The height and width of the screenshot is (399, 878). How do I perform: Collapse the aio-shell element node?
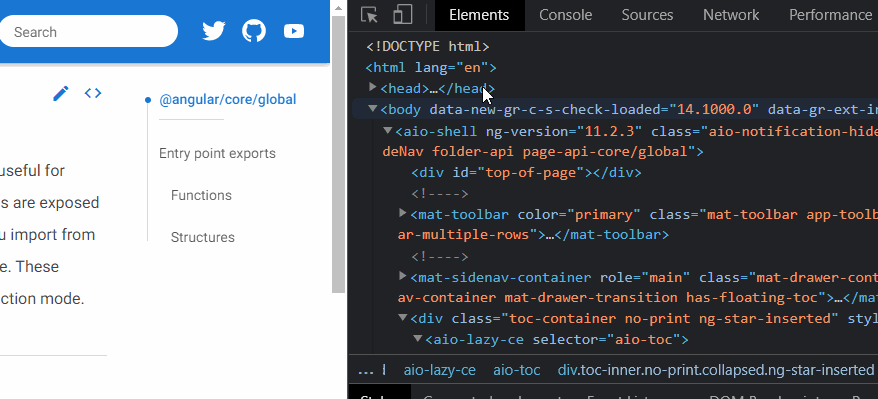coord(387,130)
